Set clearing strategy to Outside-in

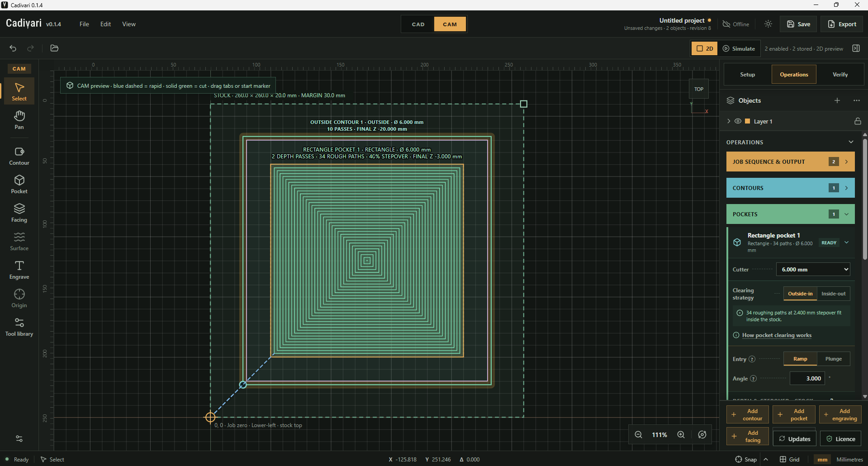coord(800,294)
